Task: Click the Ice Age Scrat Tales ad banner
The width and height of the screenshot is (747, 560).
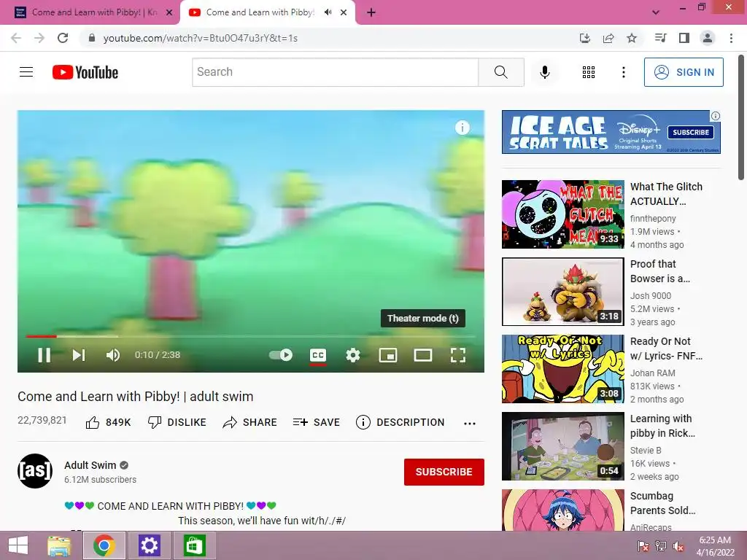Action: pyautogui.click(x=611, y=132)
